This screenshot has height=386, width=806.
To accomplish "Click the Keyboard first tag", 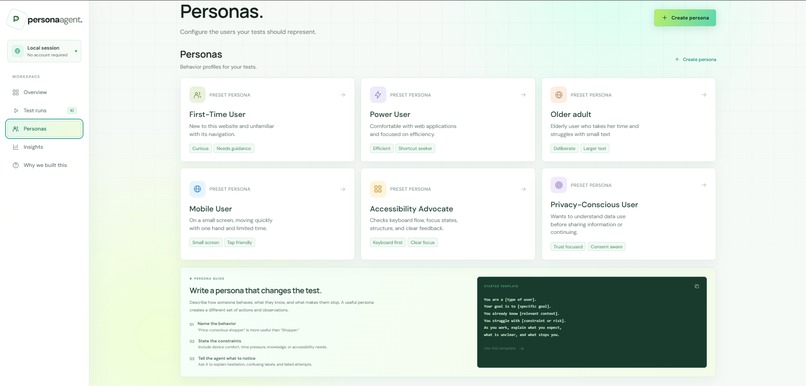I will coord(388,243).
